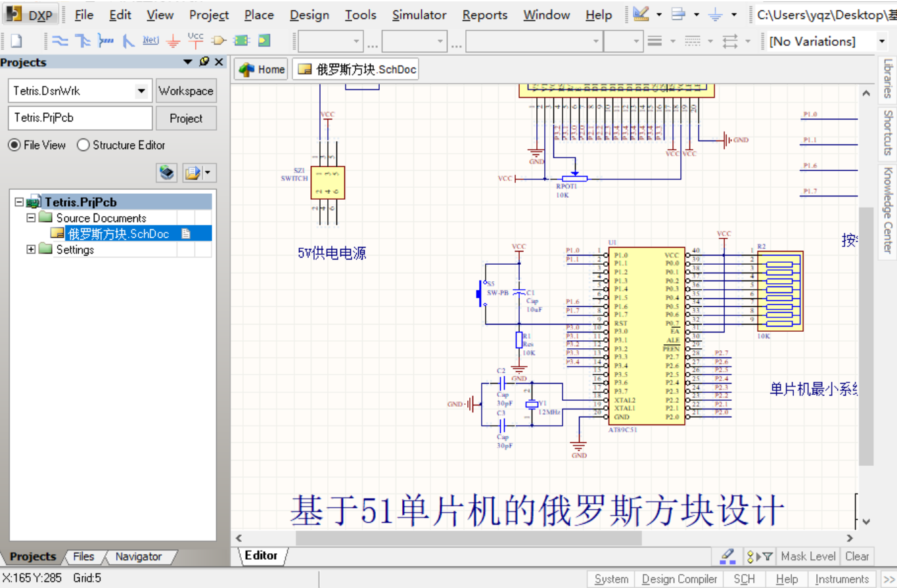Select the File View radio button
The image size is (897, 588).
(14, 145)
